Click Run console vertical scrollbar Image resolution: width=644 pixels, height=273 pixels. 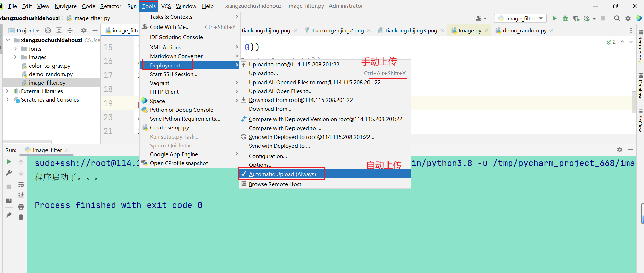643,214
